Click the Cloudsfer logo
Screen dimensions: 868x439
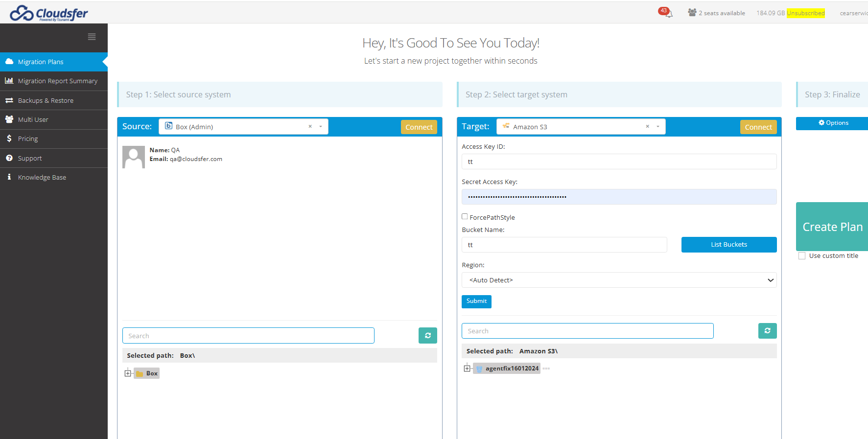[x=49, y=13]
